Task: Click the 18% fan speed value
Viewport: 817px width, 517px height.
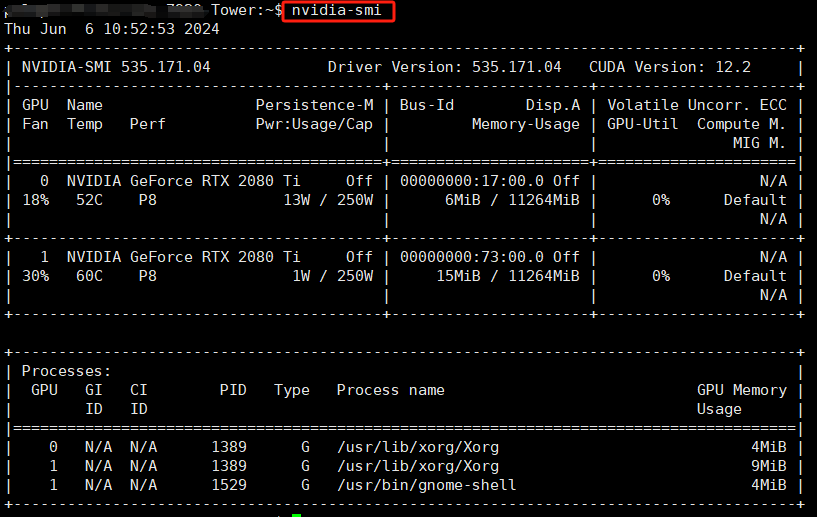Action: (x=34, y=200)
